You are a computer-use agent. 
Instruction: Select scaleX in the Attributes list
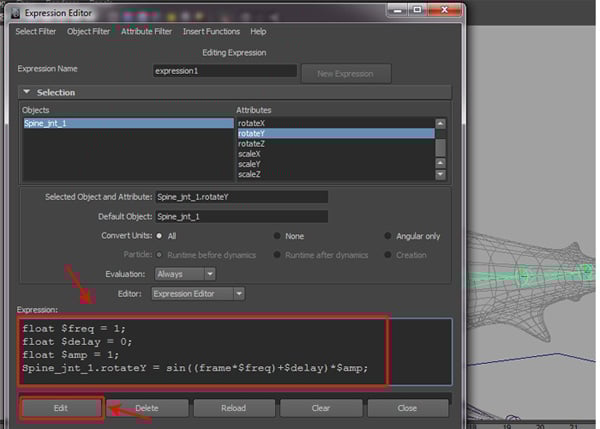pos(336,154)
